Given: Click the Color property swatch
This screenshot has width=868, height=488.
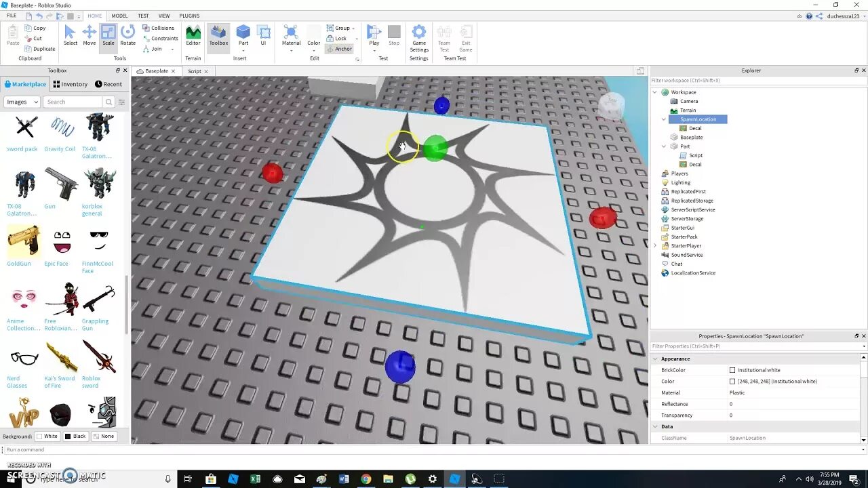Looking at the screenshot, I should 732,382.
